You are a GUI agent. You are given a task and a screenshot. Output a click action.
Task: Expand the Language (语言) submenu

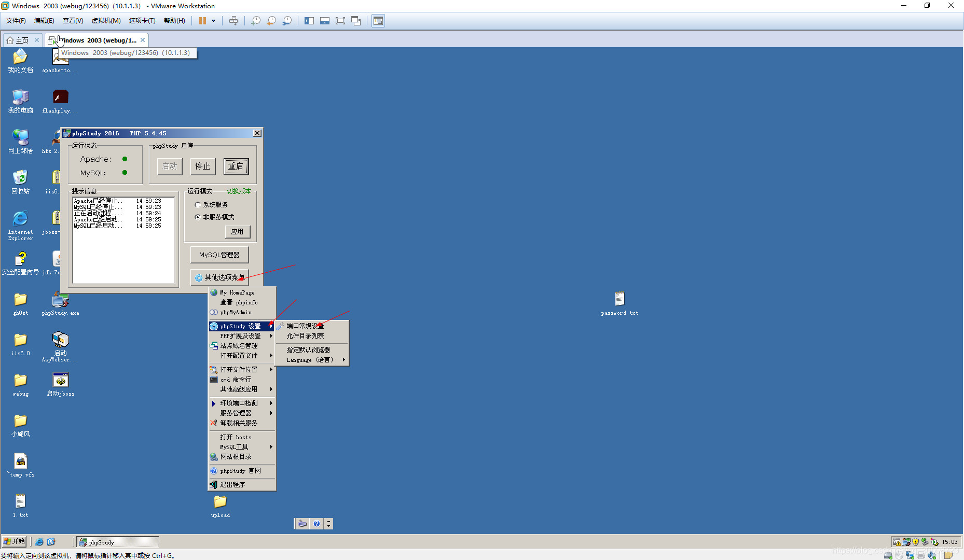tap(311, 360)
